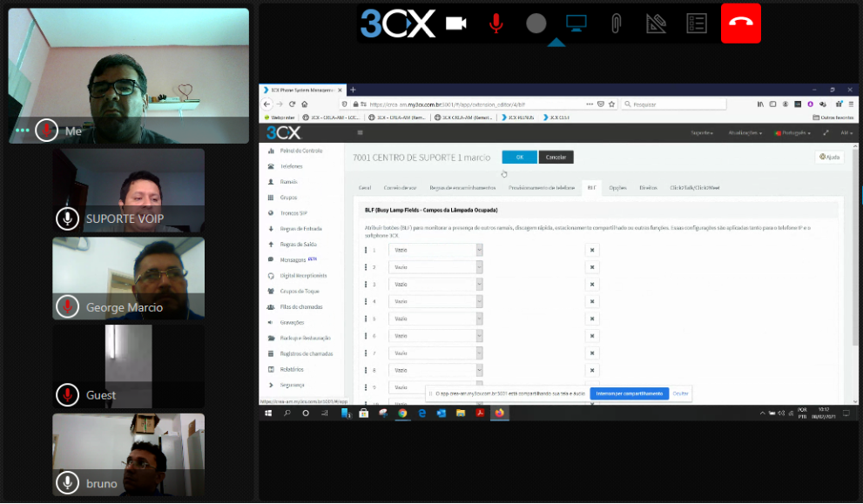Expand the Segurança sidebar section
Image resolution: width=863 pixels, height=504 pixels.
pos(292,385)
